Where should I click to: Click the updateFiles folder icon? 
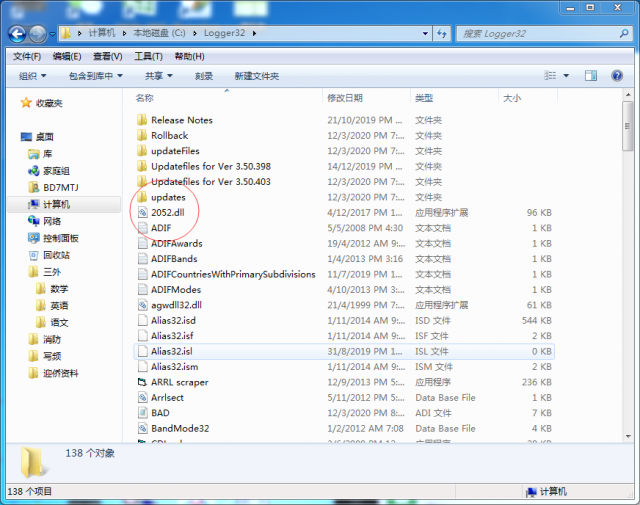tap(142, 151)
